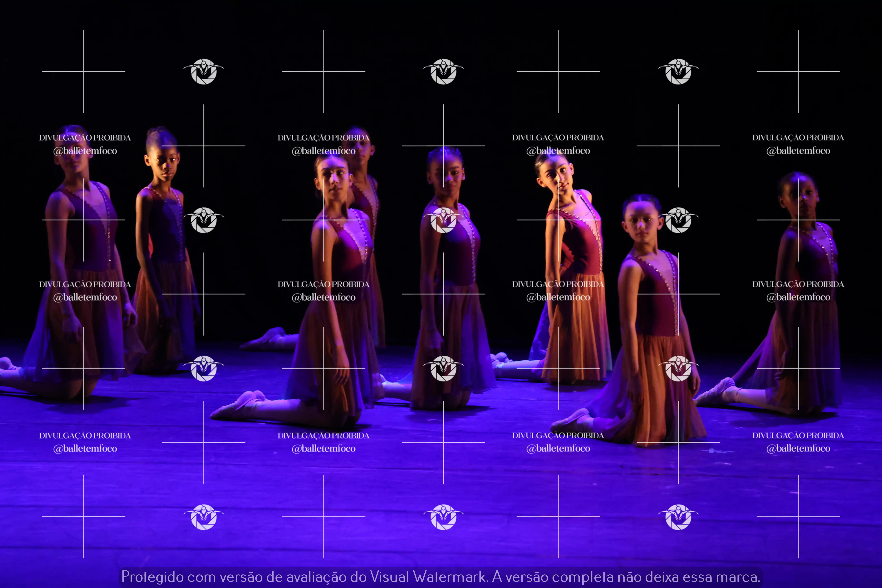Click the Visual Watermark notice banner at the bottom

441,577
